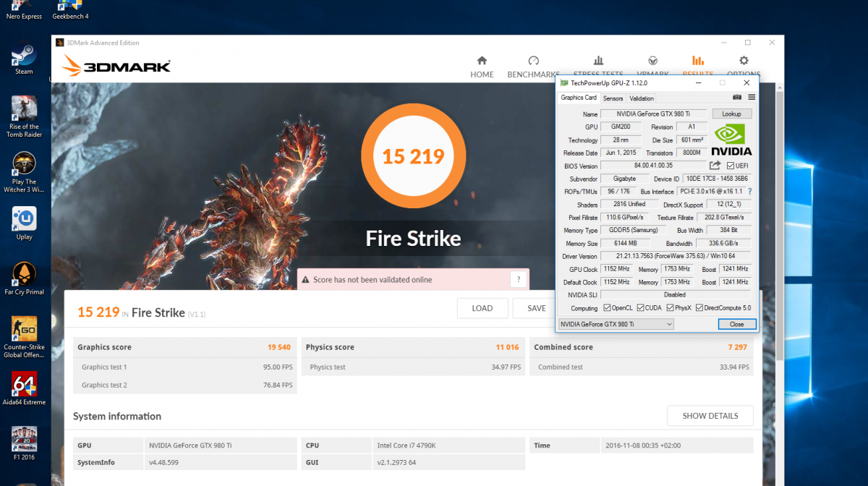Click SHOW DETAILS for System information
This screenshot has width=868, height=486.
point(710,416)
